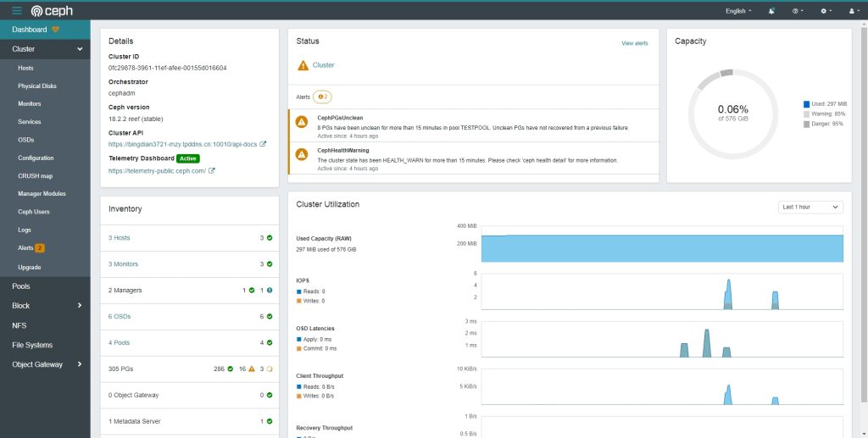This screenshot has height=438, width=868.
Task: Click the Ceph logo in header
Action: pos(52,10)
